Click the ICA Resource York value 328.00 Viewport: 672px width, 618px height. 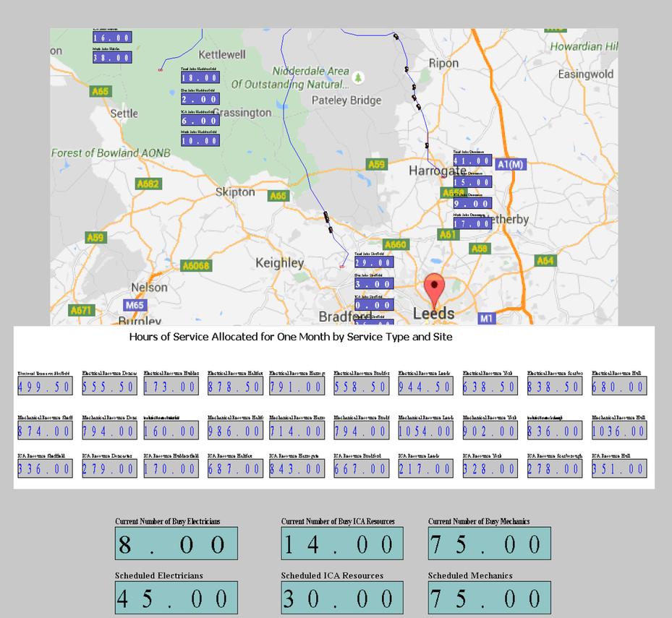(x=490, y=468)
